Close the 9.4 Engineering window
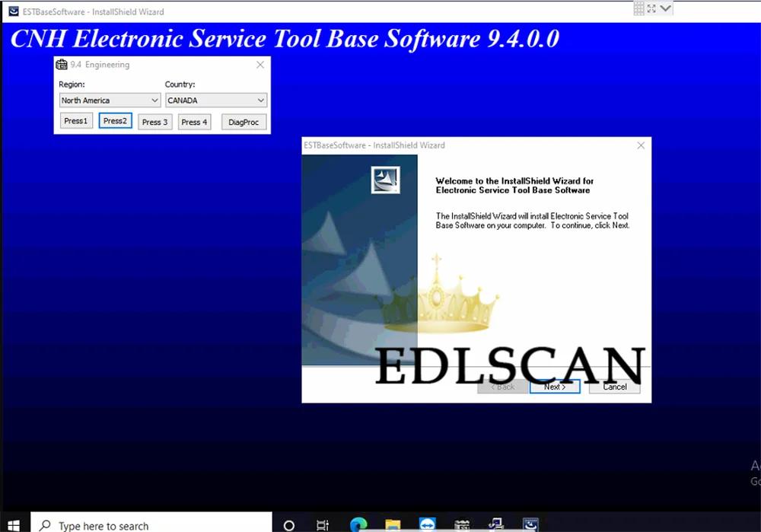This screenshot has height=532, width=761. click(x=260, y=65)
